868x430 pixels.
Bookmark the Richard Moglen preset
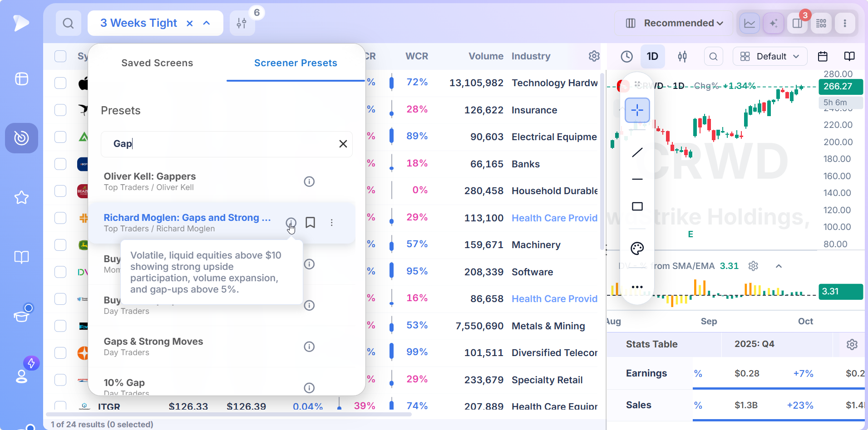point(310,222)
